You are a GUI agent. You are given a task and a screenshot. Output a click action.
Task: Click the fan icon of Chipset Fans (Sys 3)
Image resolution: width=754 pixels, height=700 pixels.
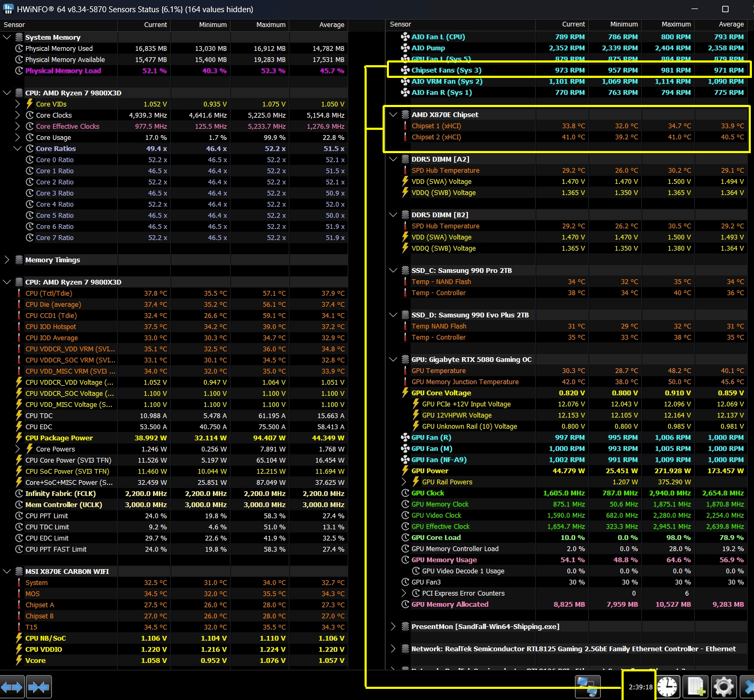tap(405, 70)
